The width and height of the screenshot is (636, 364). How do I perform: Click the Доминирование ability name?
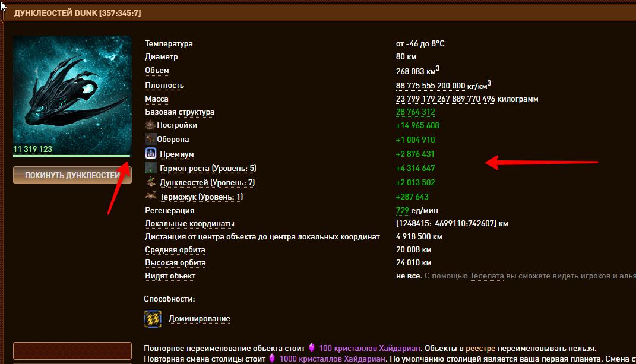tap(200, 319)
